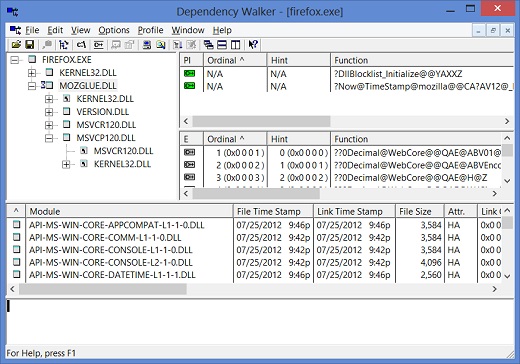The width and height of the screenshot is (520, 364).
Task: Click green import icon for ?DllBlocklist_Initialize
Action: tap(189, 73)
